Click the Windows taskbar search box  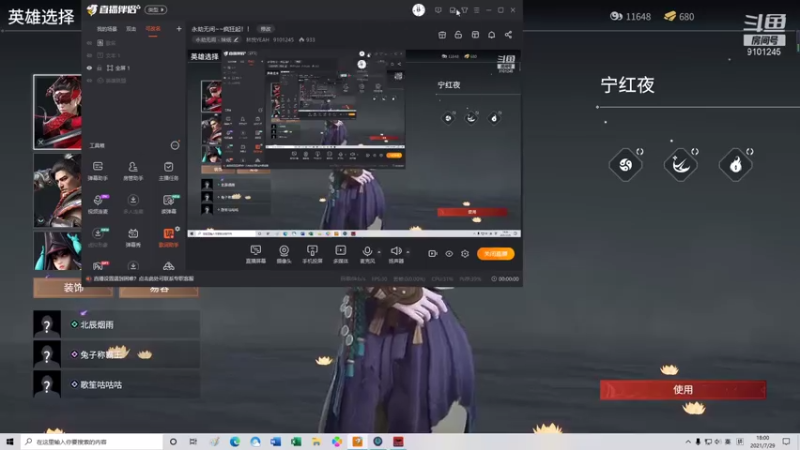coord(92,441)
